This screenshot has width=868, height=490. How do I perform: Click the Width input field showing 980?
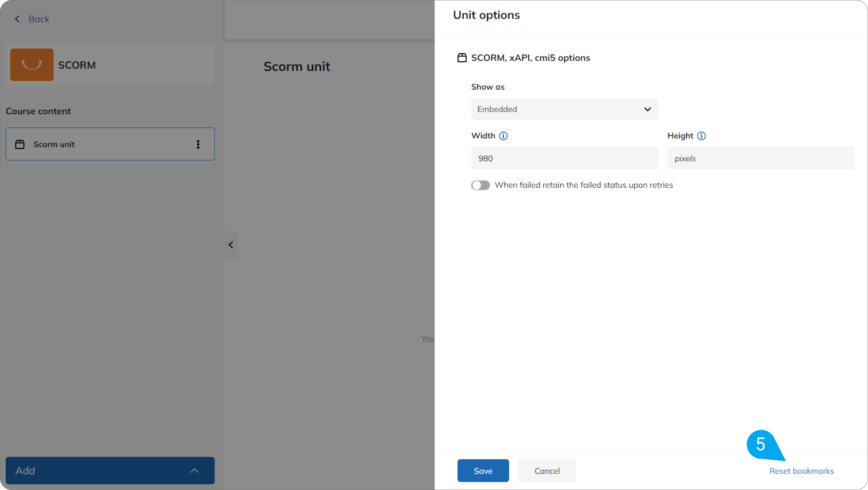click(564, 158)
